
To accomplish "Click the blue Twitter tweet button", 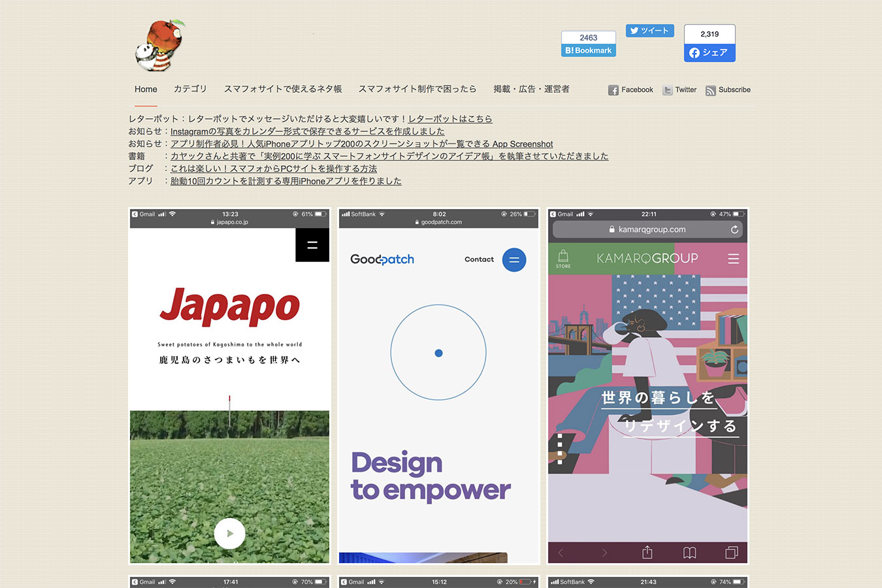I will pyautogui.click(x=649, y=31).
